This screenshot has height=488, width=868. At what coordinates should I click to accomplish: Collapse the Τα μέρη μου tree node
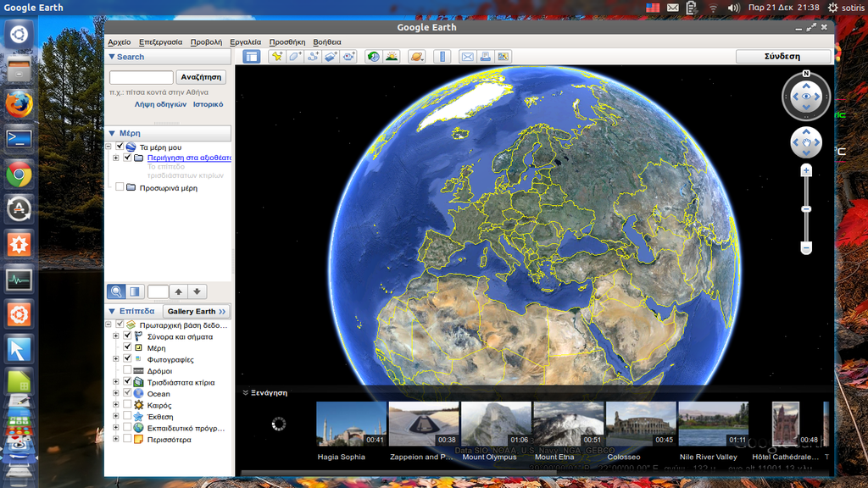pos(109,147)
